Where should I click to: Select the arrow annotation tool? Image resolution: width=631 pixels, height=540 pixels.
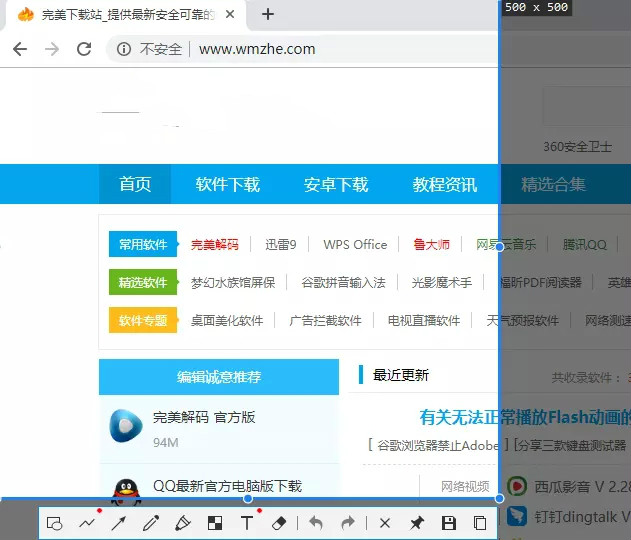119,523
